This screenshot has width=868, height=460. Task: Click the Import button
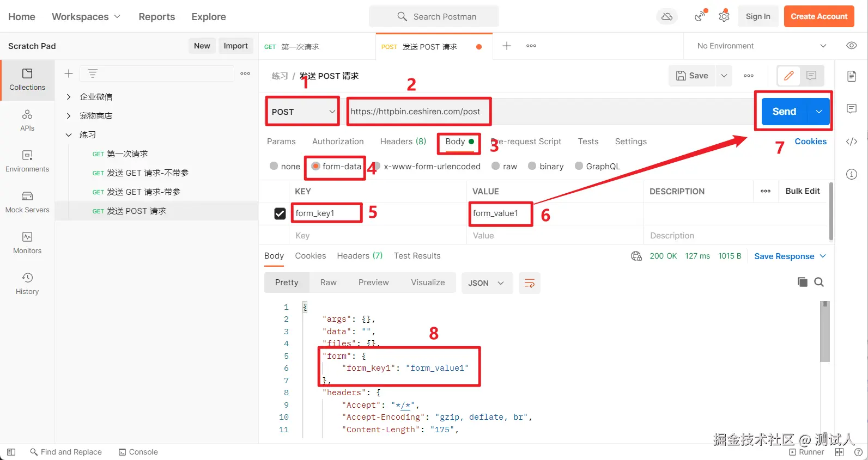coord(236,46)
